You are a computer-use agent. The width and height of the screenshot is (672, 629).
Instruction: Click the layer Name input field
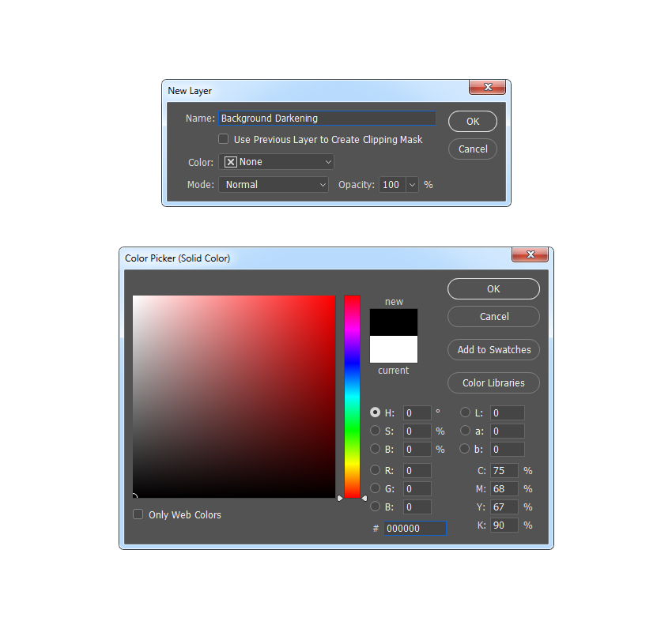pyautogui.click(x=327, y=119)
